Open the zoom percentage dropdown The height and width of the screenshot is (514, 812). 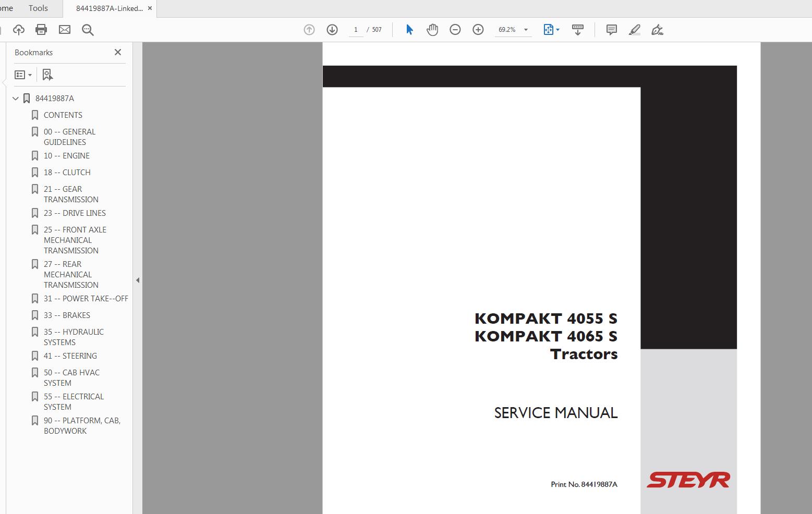pyautogui.click(x=526, y=30)
